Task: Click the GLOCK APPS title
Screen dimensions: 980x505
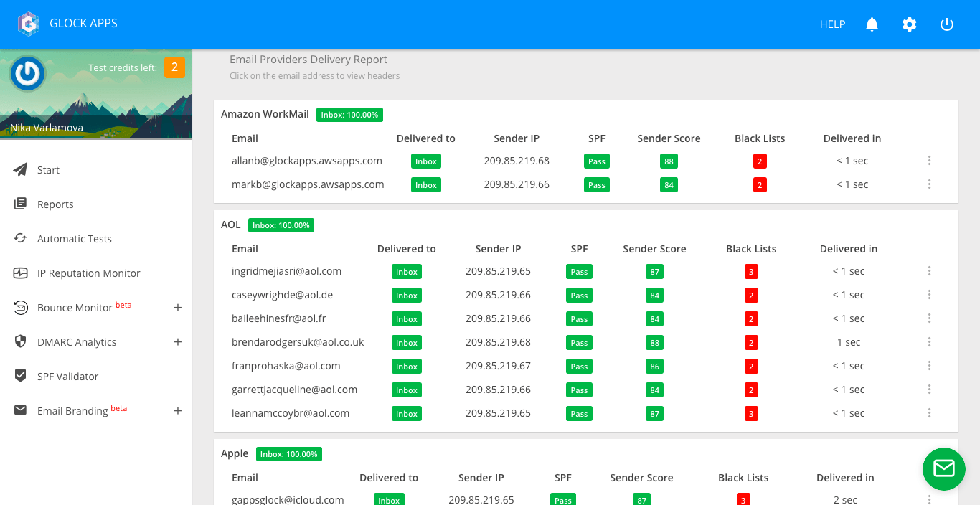Action: [83, 24]
